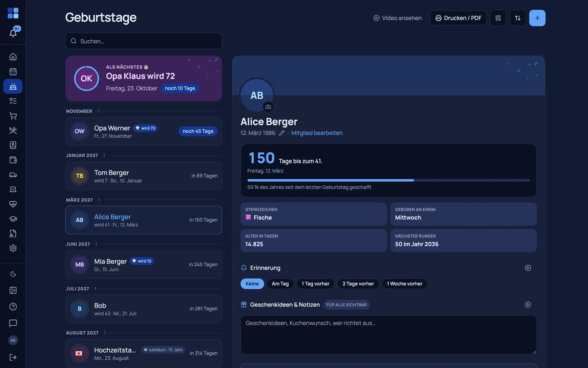Toggle dark mode moon icon
588x368 pixels.
(13, 274)
